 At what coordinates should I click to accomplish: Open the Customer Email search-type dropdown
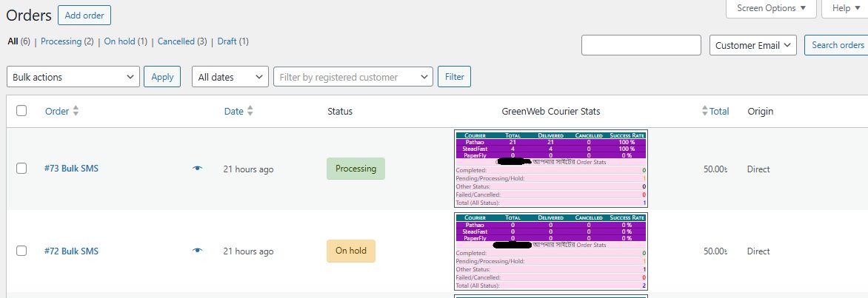coord(753,45)
